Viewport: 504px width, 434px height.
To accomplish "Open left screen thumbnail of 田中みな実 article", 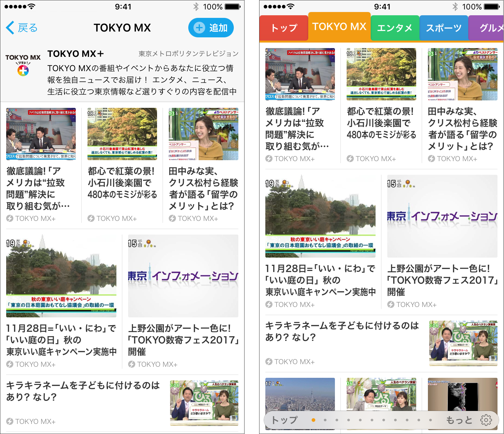I will pyautogui.click(x=204, y=134).
